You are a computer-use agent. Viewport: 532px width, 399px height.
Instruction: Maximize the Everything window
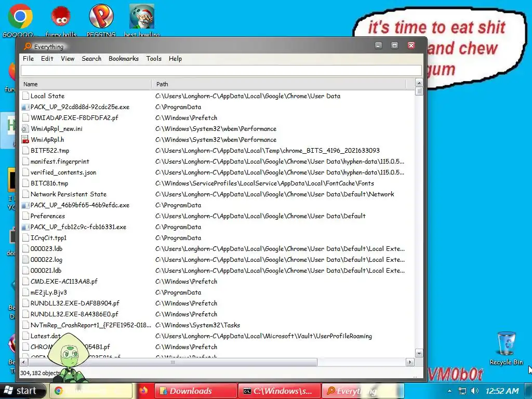coord(395,45)
